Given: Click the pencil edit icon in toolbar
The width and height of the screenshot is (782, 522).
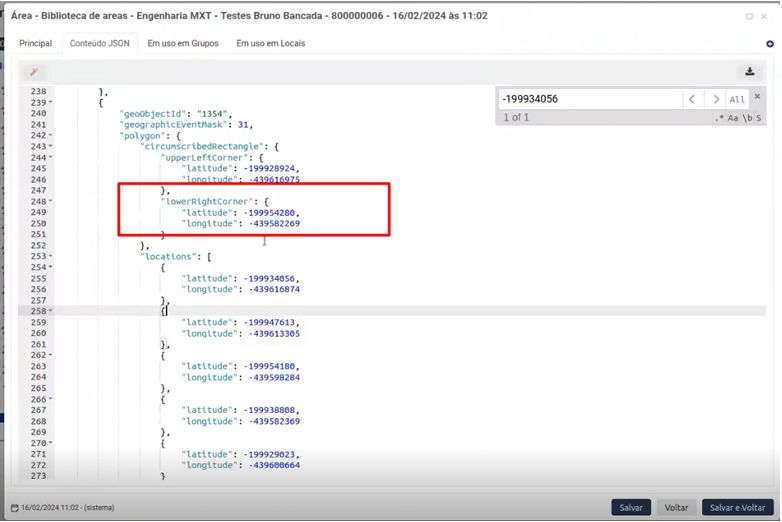Looking at the screenshot, I should coord(34,72).
